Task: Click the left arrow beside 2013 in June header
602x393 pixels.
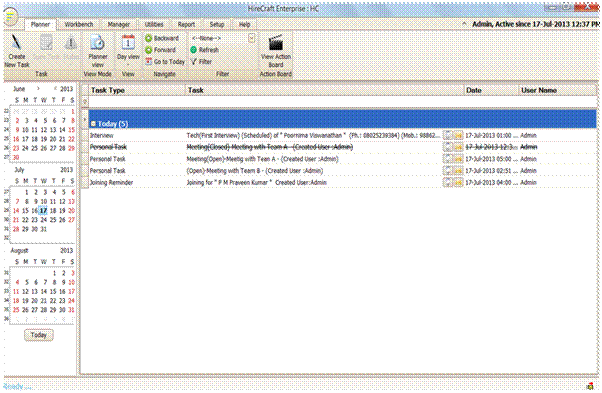Action: [x=55, y=89]
